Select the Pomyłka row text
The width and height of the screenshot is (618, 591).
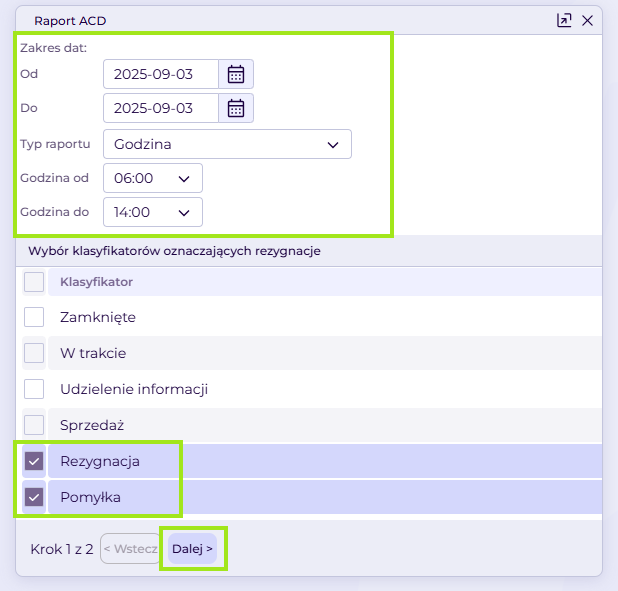point(90,497)
